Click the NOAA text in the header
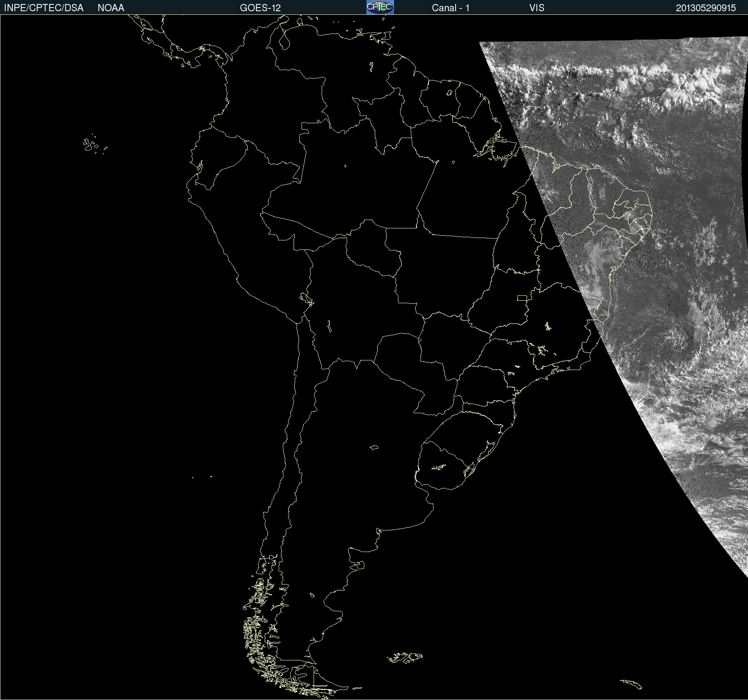 [111, 8]
